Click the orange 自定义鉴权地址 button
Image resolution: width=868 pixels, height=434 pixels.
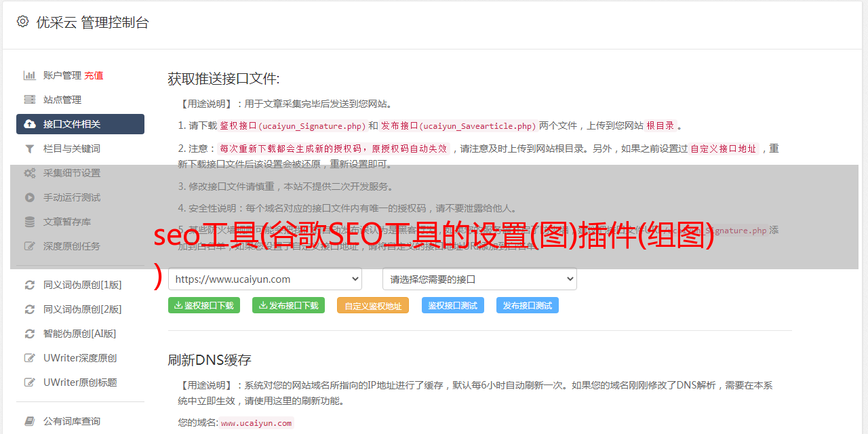coord(373,305)
